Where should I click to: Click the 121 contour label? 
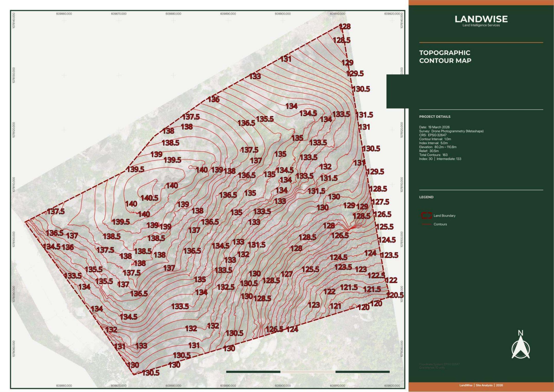(336, 306)
